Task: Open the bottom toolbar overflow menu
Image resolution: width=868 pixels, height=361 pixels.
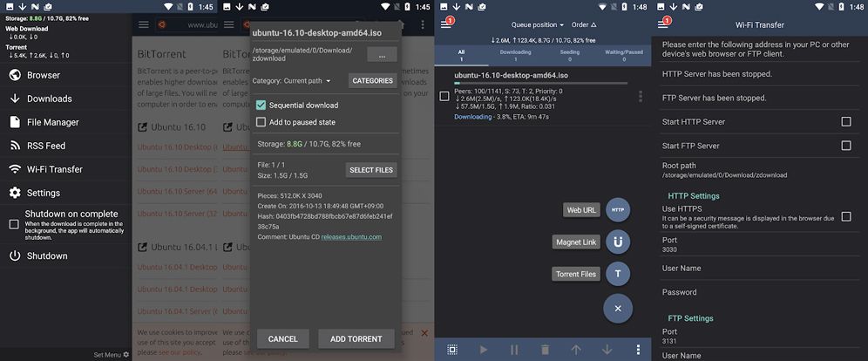Action: 638,350
